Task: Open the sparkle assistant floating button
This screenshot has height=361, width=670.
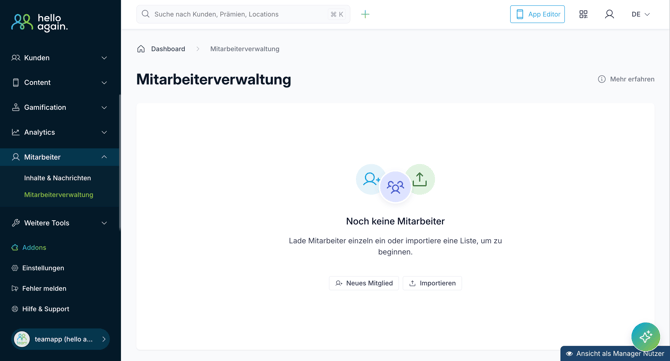Action: [x=646, y=337]
